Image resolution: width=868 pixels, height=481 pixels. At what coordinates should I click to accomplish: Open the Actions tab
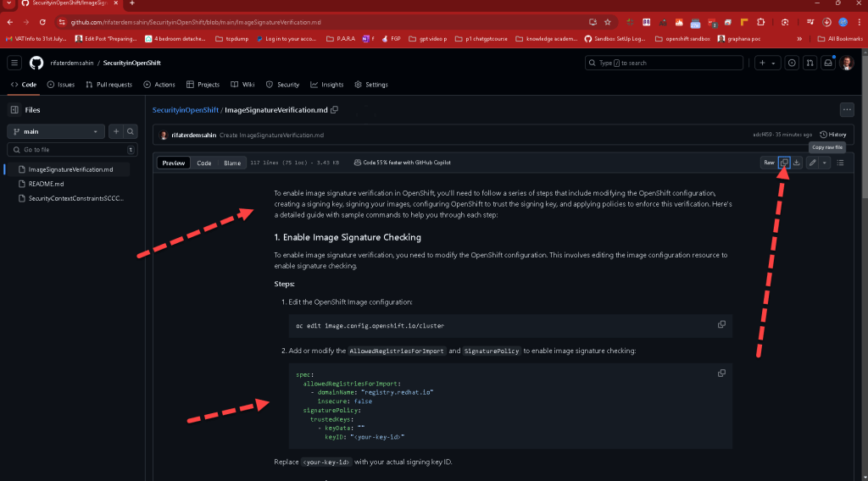[159, 85]
